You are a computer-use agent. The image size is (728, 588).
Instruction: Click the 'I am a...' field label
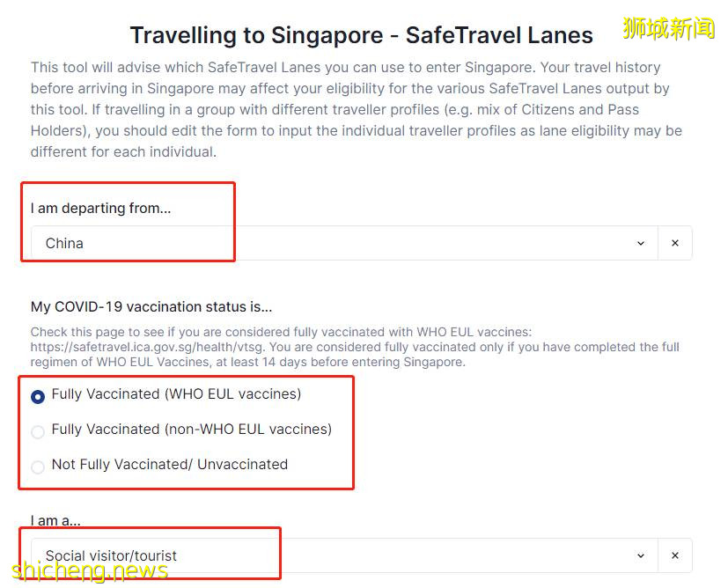[x=56, y=521]
